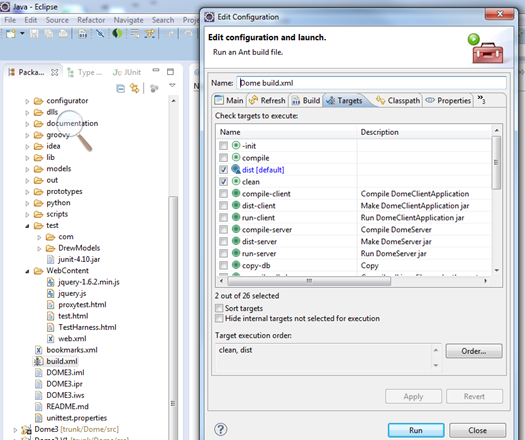Maximize the Package Explorer view
This screenshot has height=440, width=525.
170,72
